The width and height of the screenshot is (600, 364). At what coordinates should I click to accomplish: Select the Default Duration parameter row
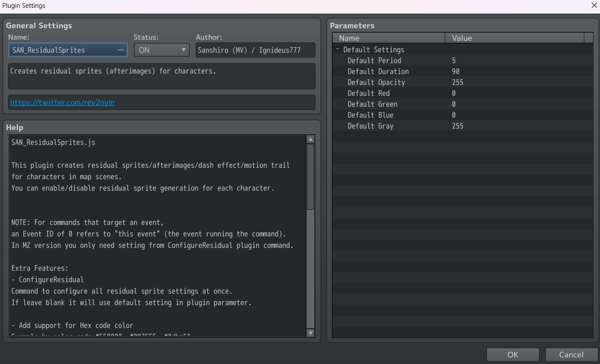(378, 71)
